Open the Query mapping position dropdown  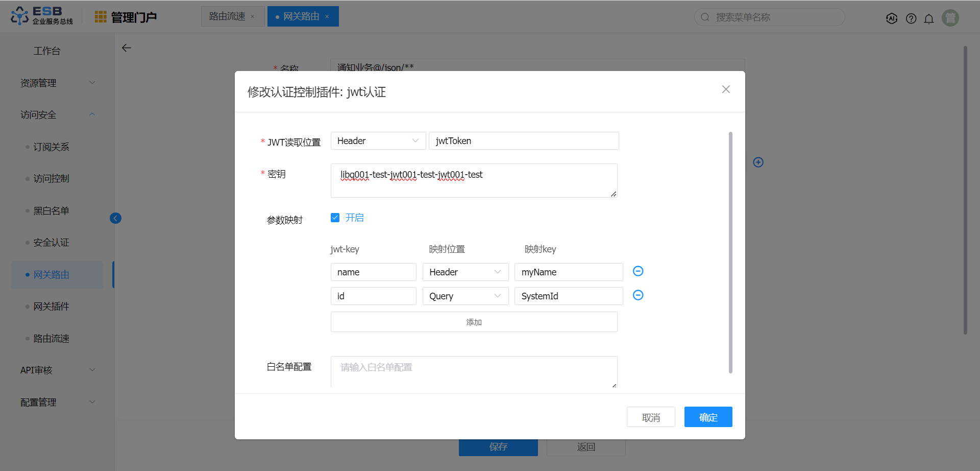(x=465, y=296)
